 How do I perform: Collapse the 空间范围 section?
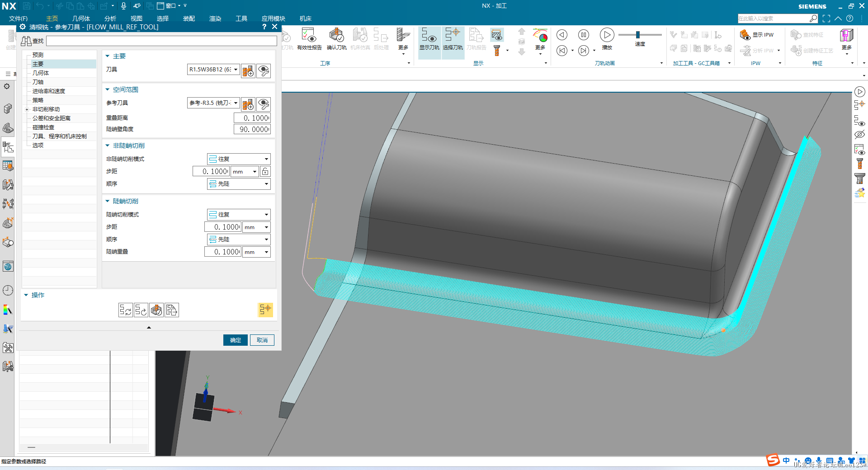coord(108,89)
